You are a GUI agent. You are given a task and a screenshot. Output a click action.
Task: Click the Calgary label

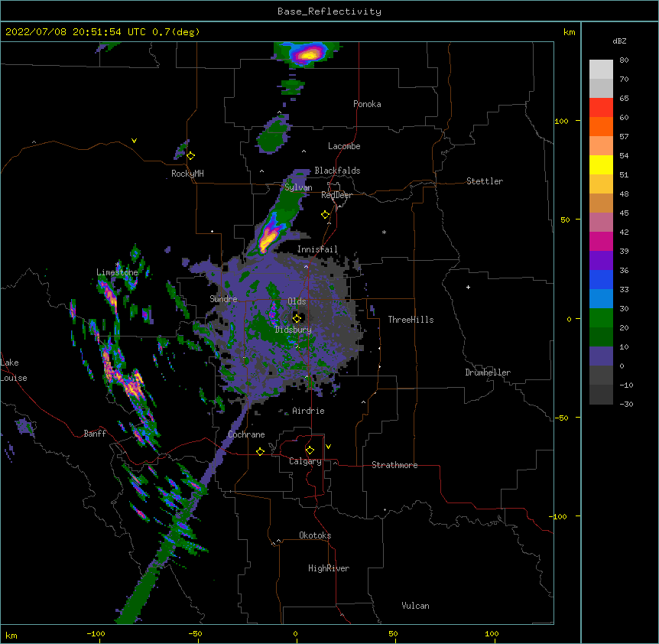(x=306, y=461)
